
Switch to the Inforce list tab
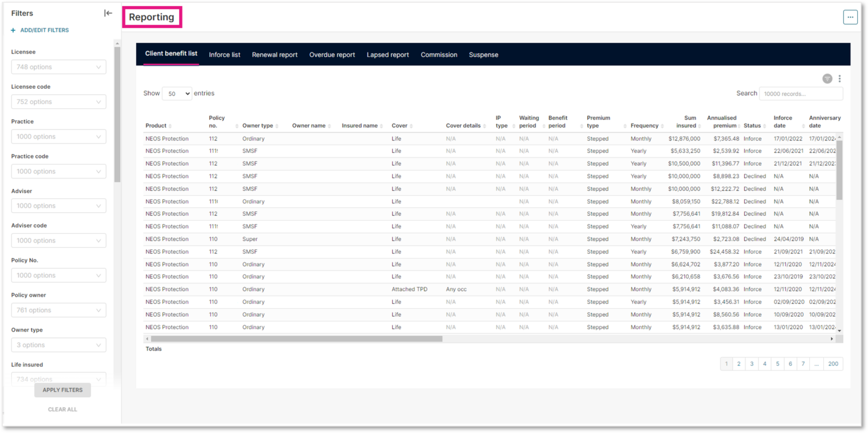224,54
